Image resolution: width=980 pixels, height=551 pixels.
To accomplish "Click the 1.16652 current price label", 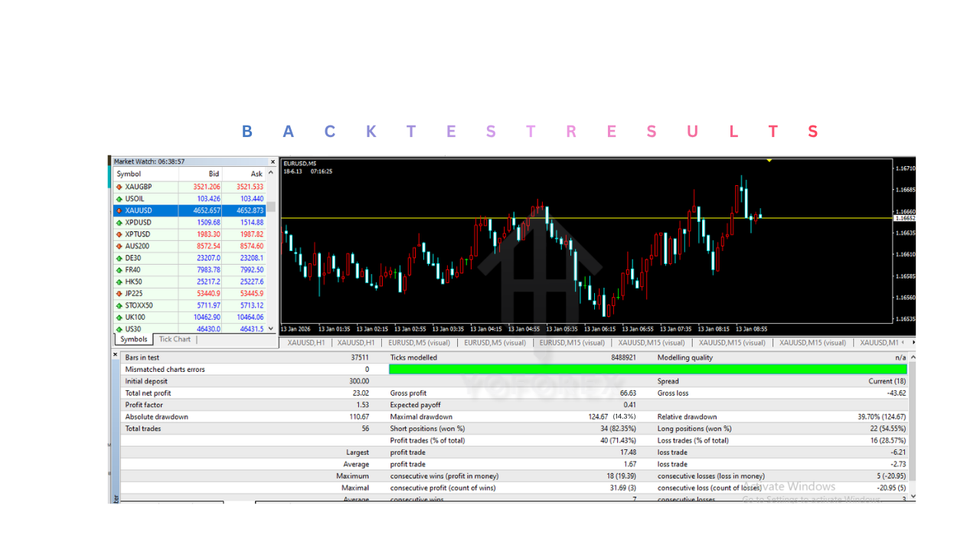I will pyautogui.click(x=904, y=218).
